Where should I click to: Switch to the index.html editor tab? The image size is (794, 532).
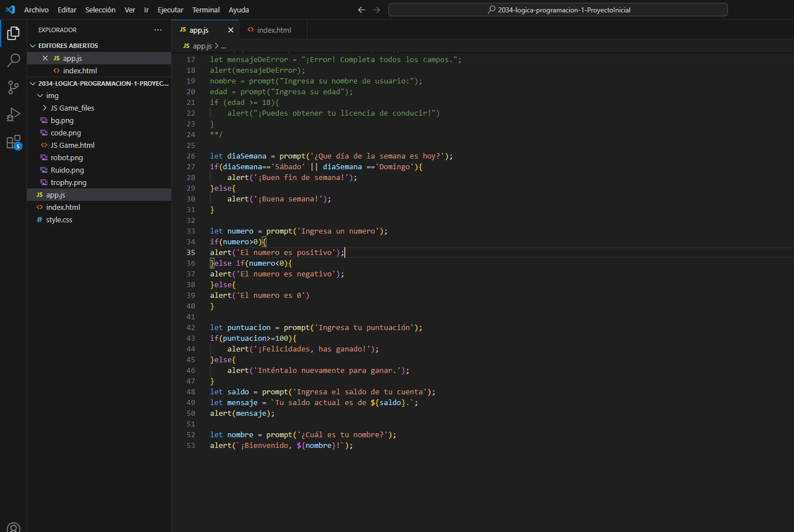click(x=273, y=30)
